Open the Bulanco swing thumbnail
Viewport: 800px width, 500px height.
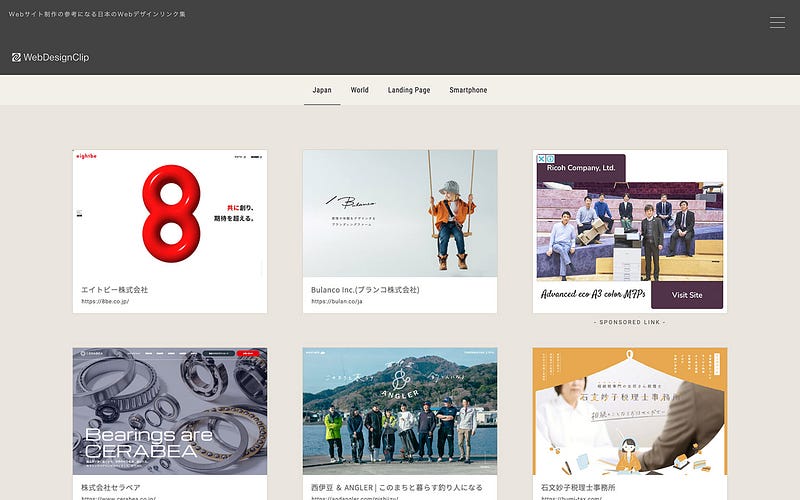400,214
